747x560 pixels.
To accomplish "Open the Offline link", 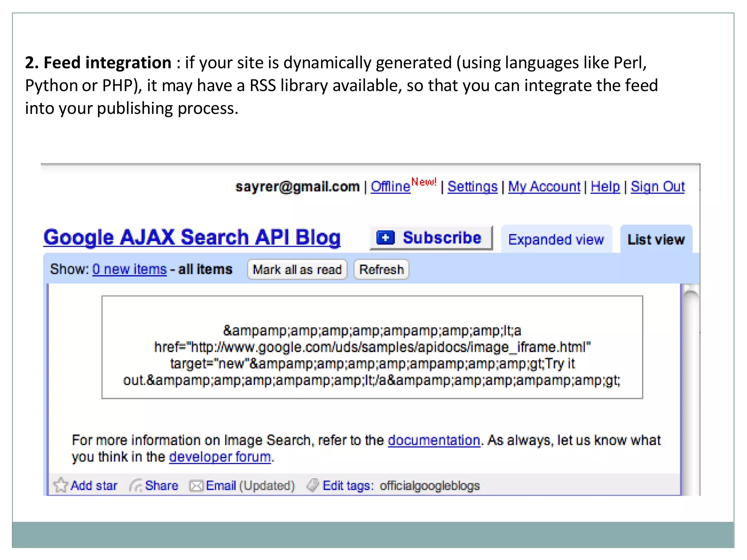I will (390, 187).
